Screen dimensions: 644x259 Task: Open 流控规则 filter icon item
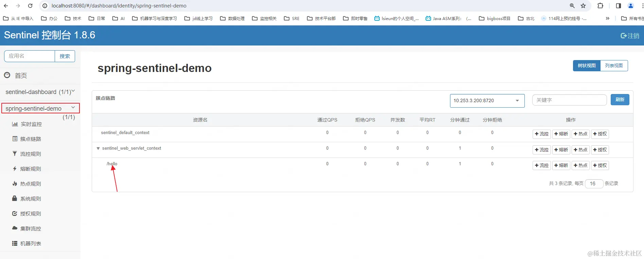click(x=15, y=154)
